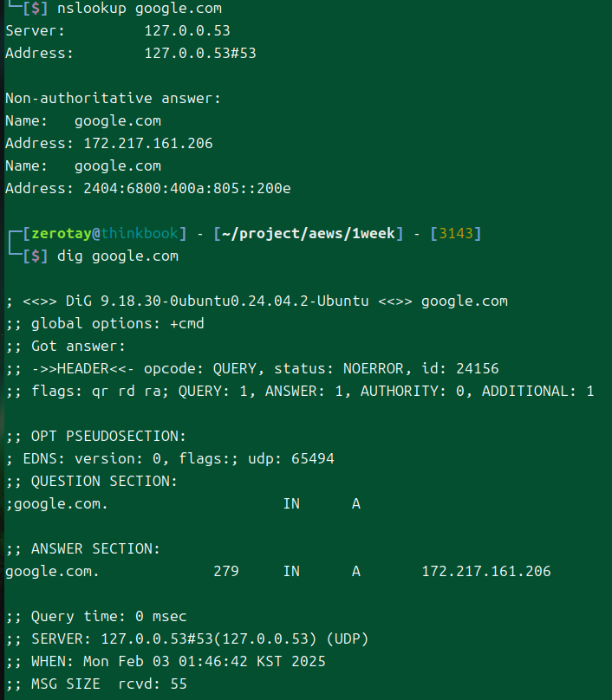The image size is (612, 700).
Task: Click the query id 24156
Action: point(477,368)
